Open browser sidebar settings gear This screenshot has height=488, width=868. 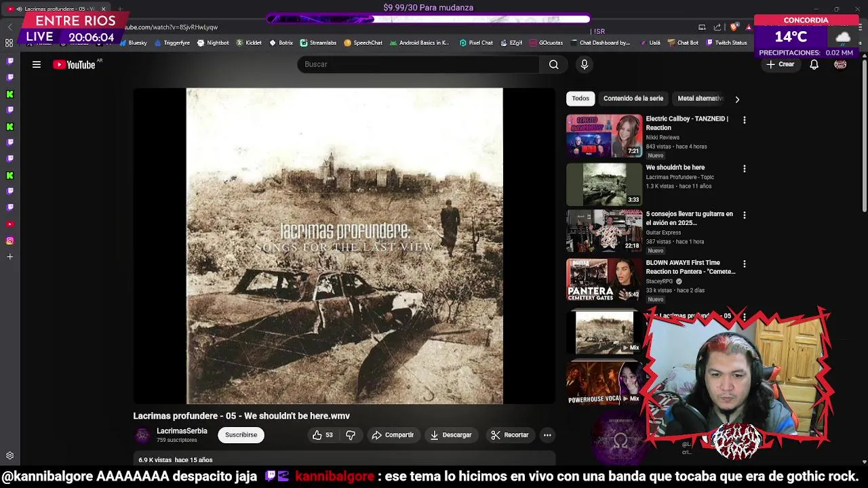(x=9, y=456)
